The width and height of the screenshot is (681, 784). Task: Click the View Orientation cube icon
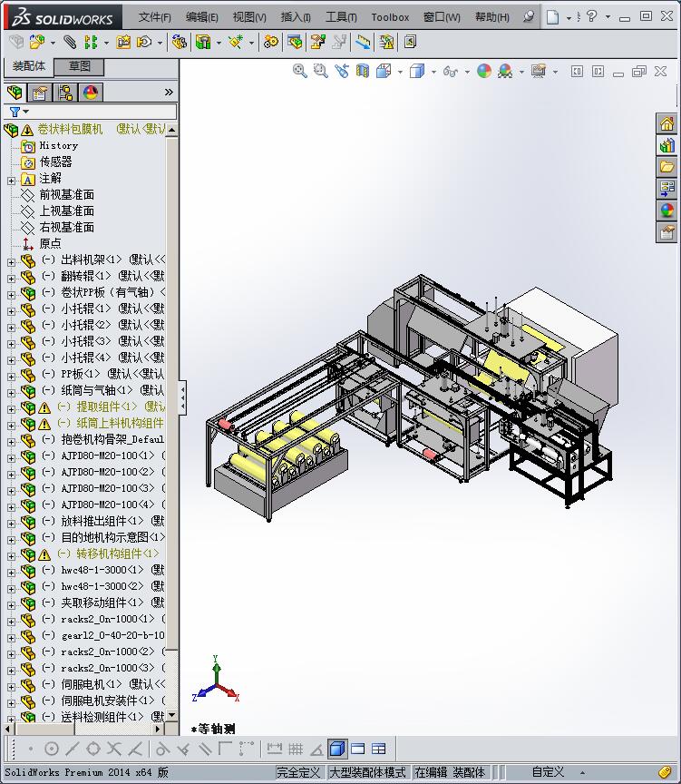click(384, 71)
